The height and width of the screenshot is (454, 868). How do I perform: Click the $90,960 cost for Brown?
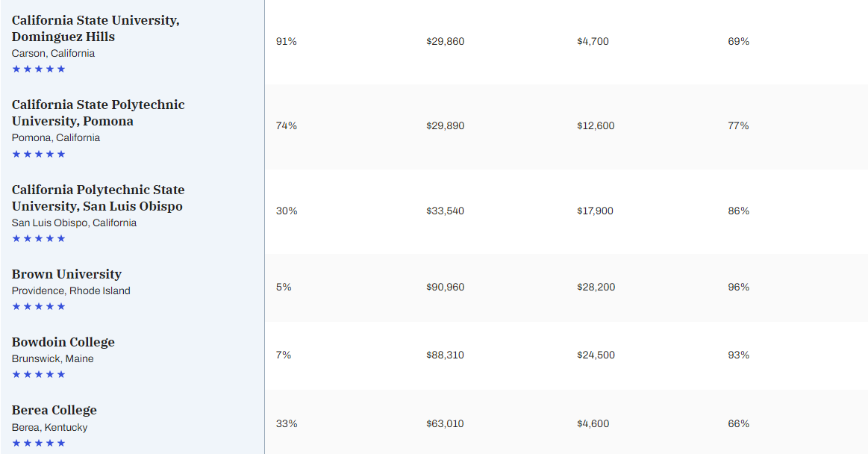click(445, 287)
